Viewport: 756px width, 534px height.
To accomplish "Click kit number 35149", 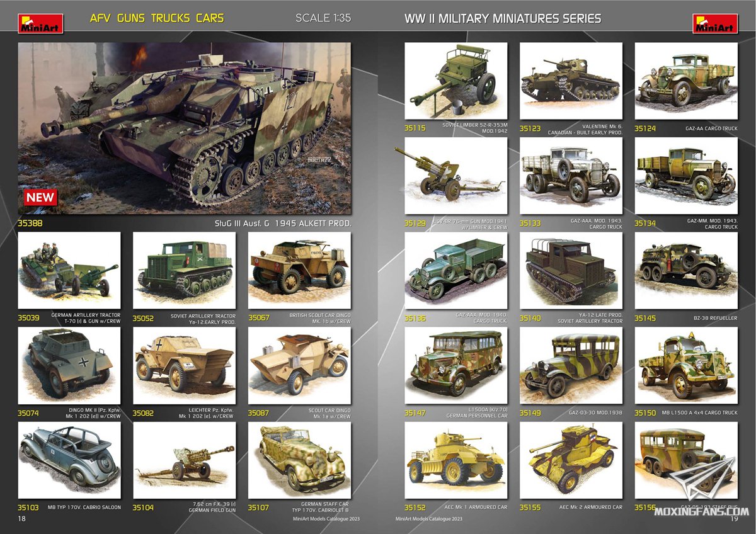I will 530,413.
